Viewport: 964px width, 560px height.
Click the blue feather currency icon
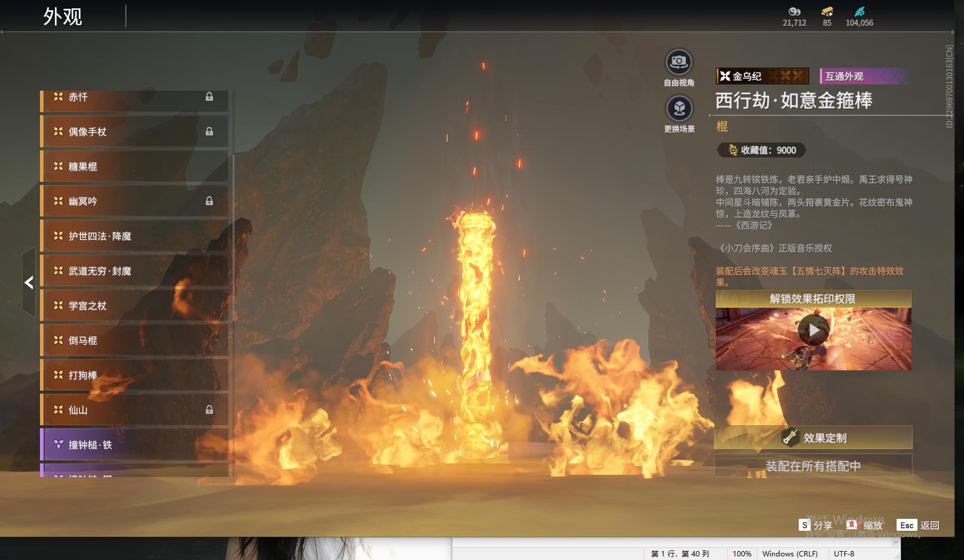click(860, 11)
